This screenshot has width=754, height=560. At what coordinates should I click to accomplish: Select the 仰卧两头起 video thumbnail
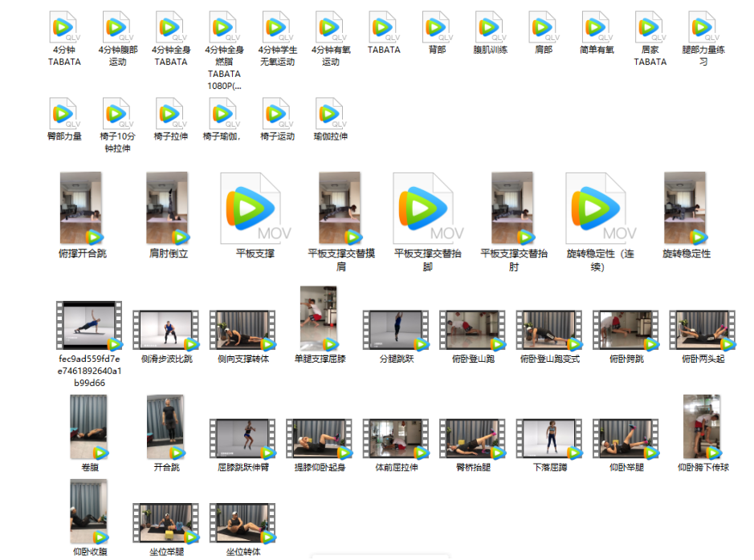point(703,331)
